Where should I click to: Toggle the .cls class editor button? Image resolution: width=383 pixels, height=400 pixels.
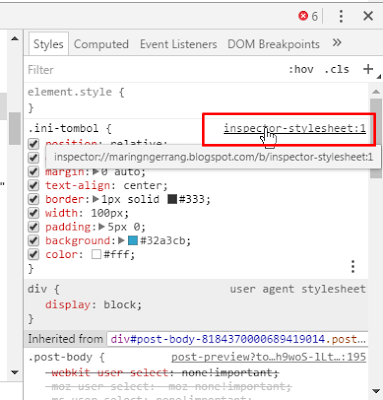tap(337, 69)
